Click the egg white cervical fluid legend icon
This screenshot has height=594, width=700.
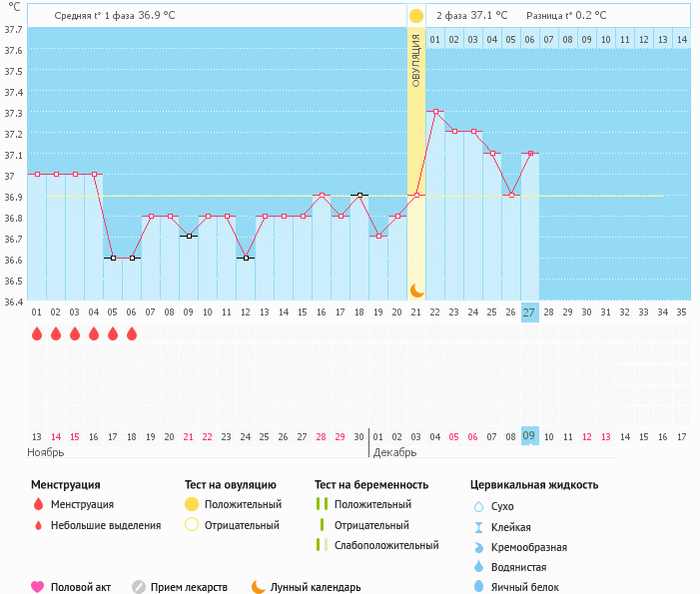click(x=479, y=587)
